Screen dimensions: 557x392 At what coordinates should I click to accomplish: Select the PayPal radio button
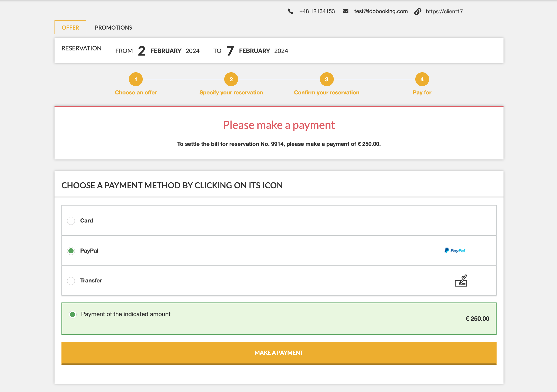71,251
